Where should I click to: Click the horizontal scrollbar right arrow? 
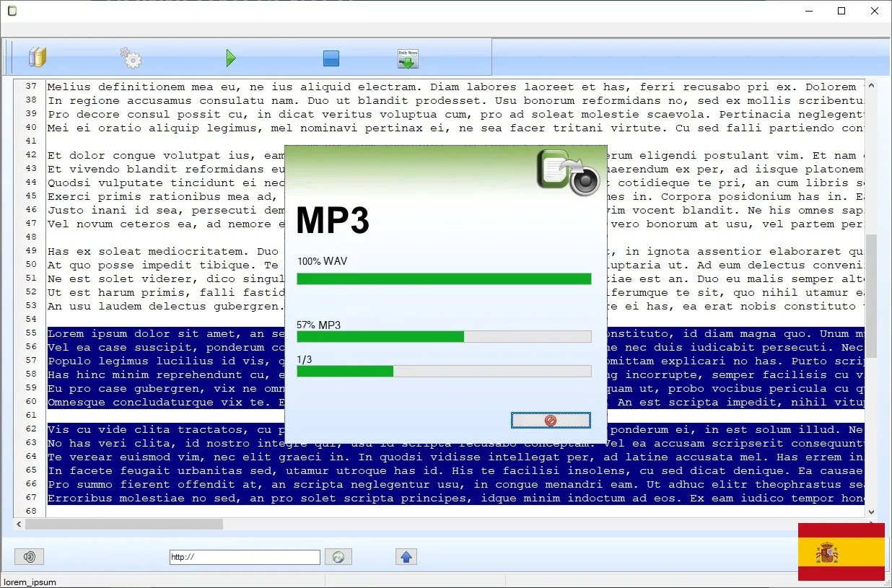pyautogui.click(x=859, y=525)
